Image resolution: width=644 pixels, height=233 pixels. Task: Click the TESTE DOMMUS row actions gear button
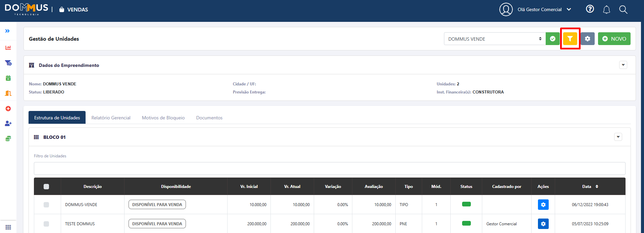(x=543, y=224)
